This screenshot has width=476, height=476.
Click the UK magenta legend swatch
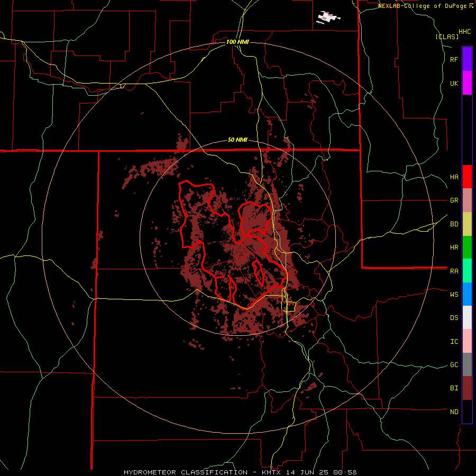pyautogui.click(x=467, y=83)
